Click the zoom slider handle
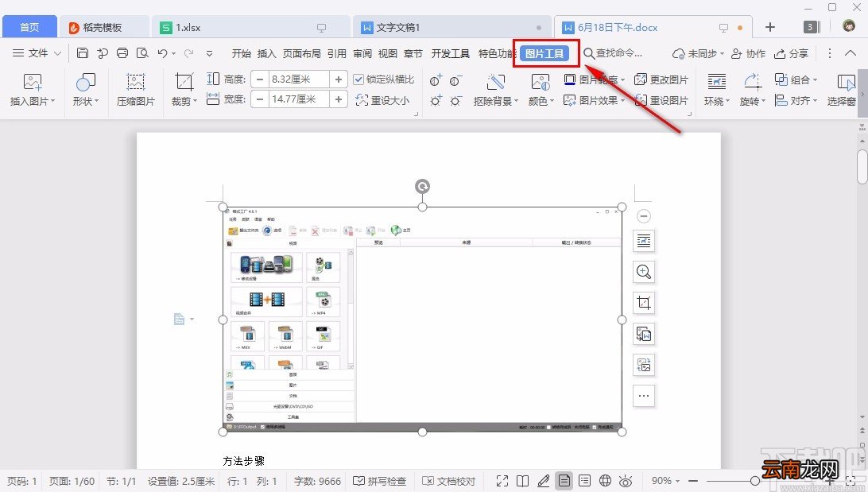This screenshot has width=868, height=492. [755, 481]
